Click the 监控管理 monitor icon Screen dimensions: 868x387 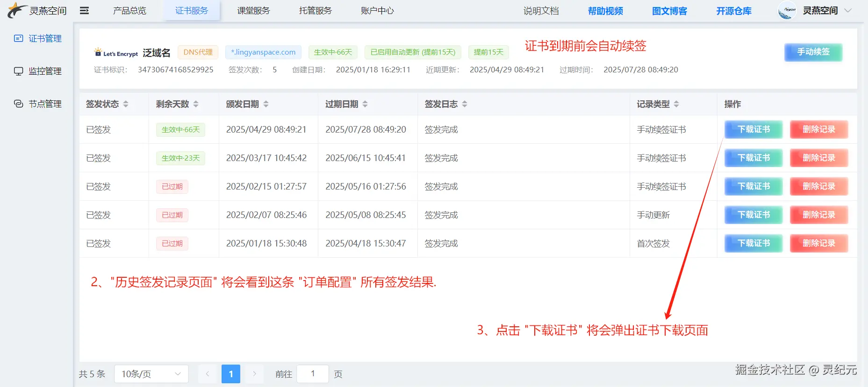coord(18,71)
